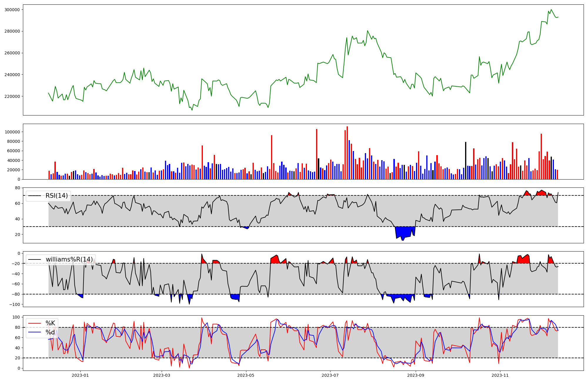
Task: Click the tallest red volume bar in July
Action: (x=347, y=153)
